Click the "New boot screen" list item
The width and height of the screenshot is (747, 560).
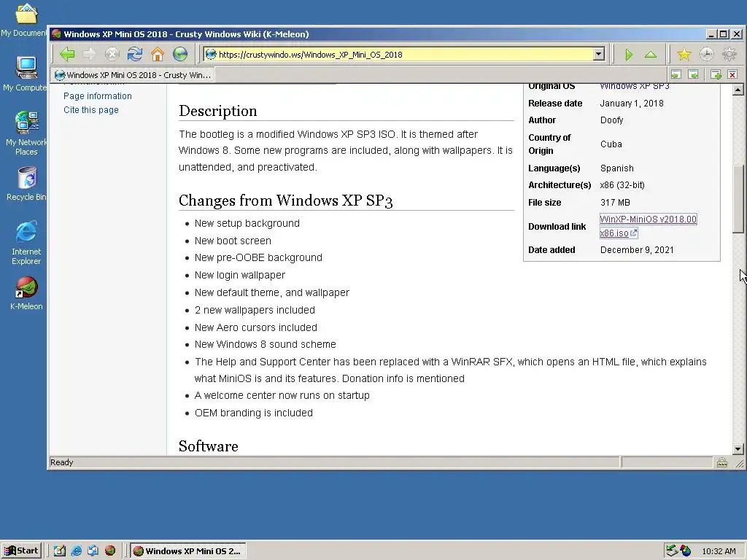pos(233,241)
